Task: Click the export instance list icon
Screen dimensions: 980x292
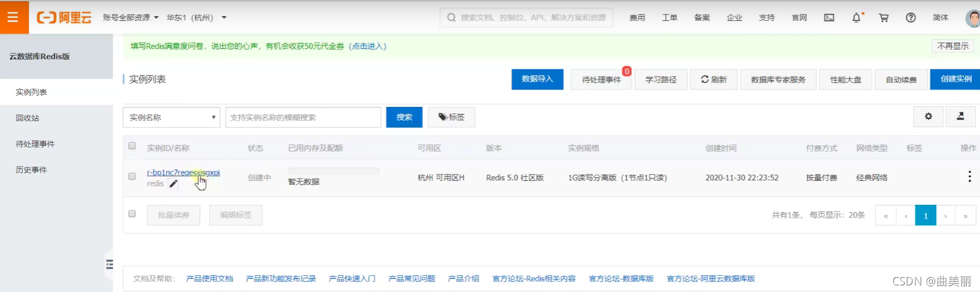Action: [961, 116]
